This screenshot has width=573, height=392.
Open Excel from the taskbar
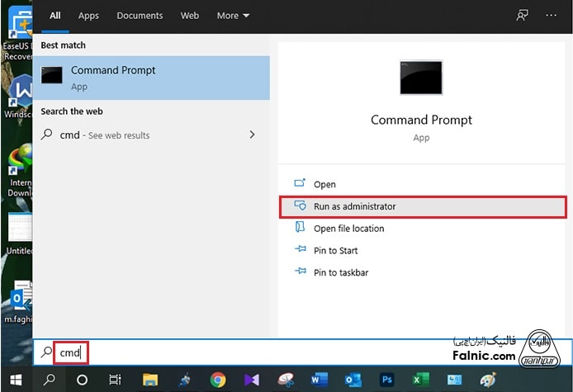[420, 380]
